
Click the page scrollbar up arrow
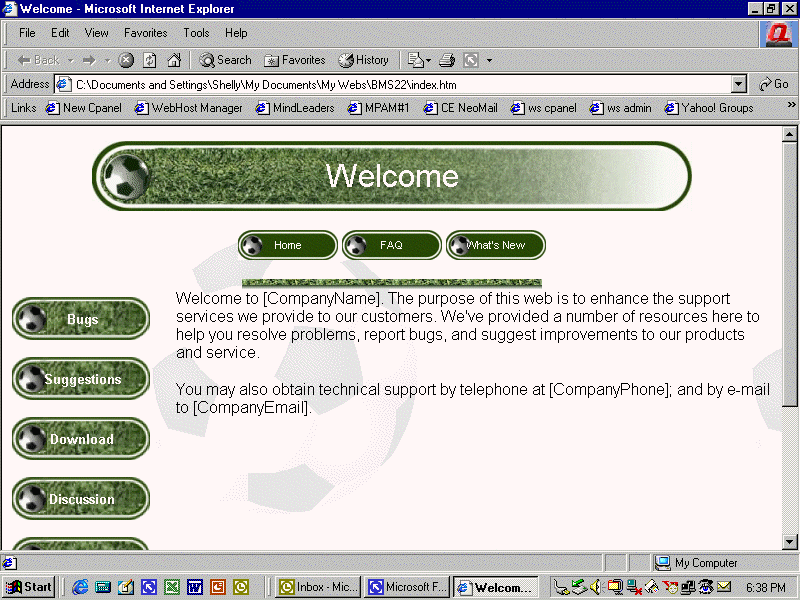tap(789, 134)
